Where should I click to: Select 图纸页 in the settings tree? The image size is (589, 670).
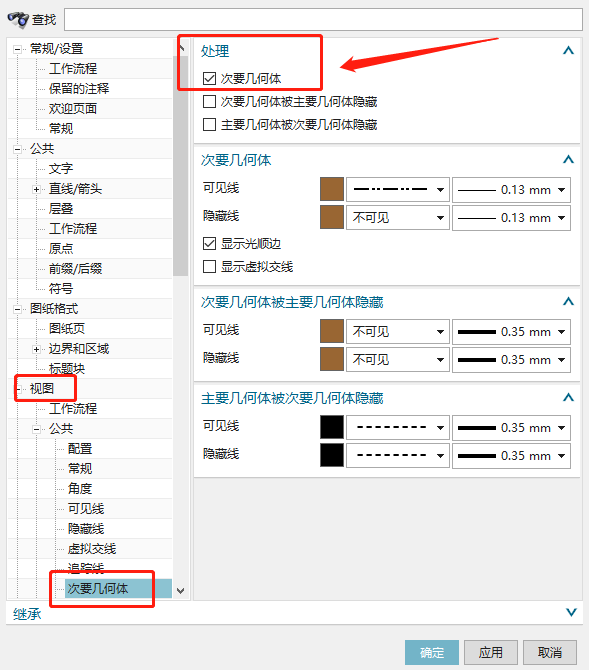67,329
